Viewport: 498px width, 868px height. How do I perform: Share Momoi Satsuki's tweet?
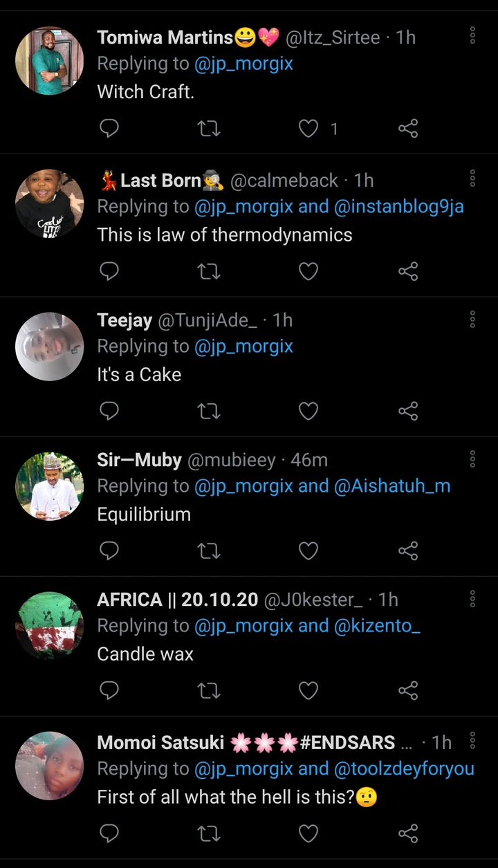click(x=408, y=833)
